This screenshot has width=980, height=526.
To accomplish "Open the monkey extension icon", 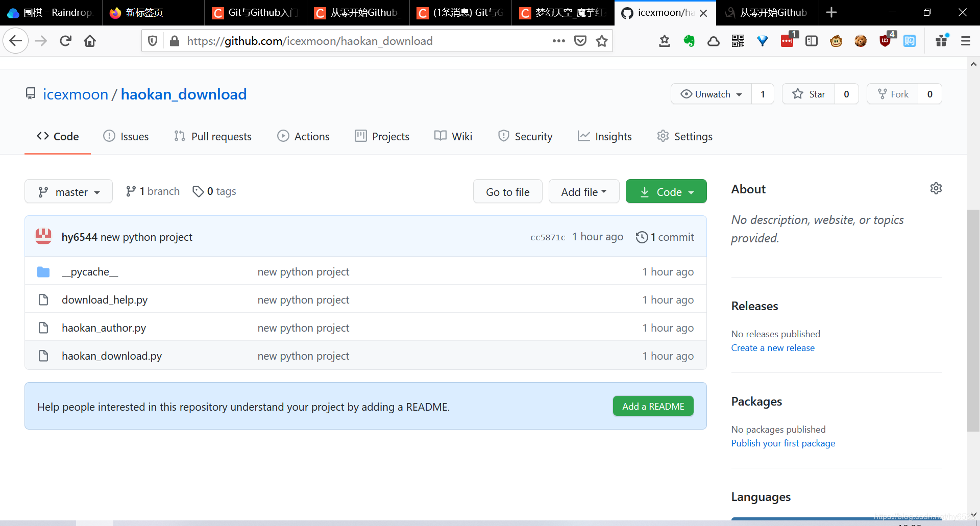I will click(836, 41).
